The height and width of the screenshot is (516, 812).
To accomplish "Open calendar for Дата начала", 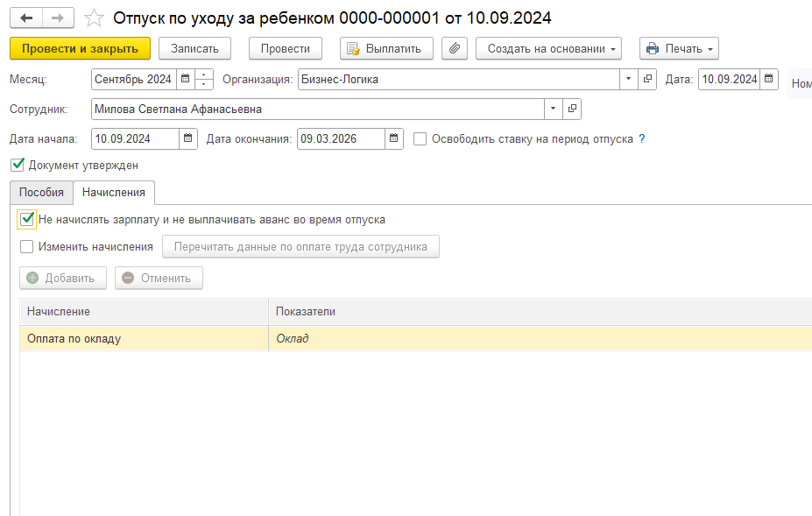I will [188, 138].
